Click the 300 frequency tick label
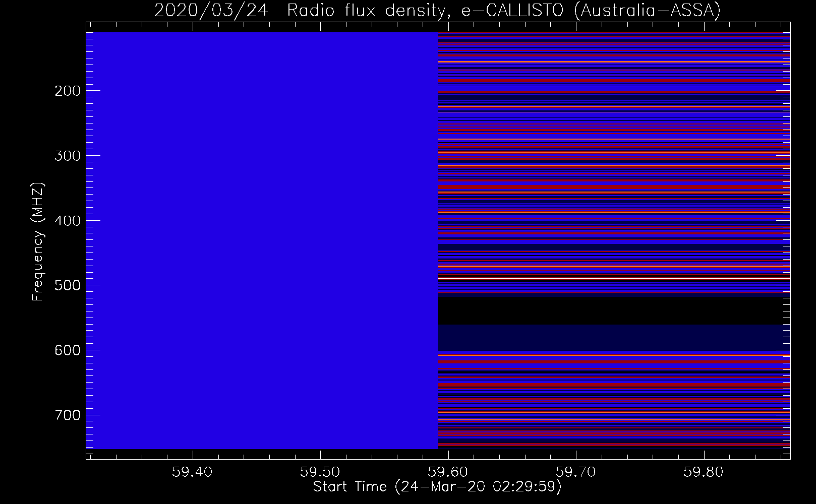 click(x=67, y=156)
